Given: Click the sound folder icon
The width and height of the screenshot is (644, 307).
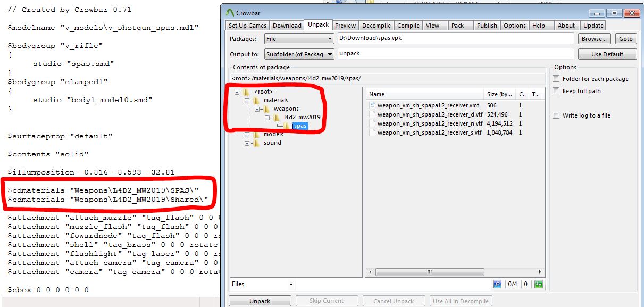Looking at the screenshot, I should coord(257,143).
